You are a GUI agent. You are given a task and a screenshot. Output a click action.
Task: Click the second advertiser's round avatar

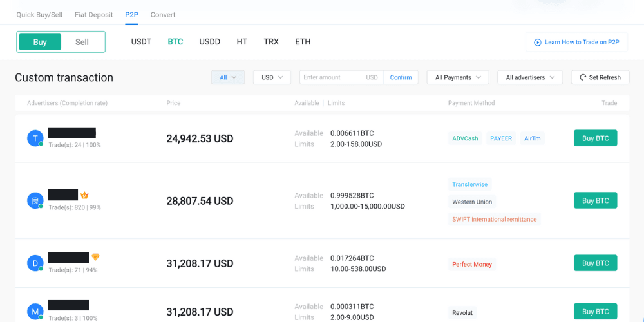[x=35, y=201]
